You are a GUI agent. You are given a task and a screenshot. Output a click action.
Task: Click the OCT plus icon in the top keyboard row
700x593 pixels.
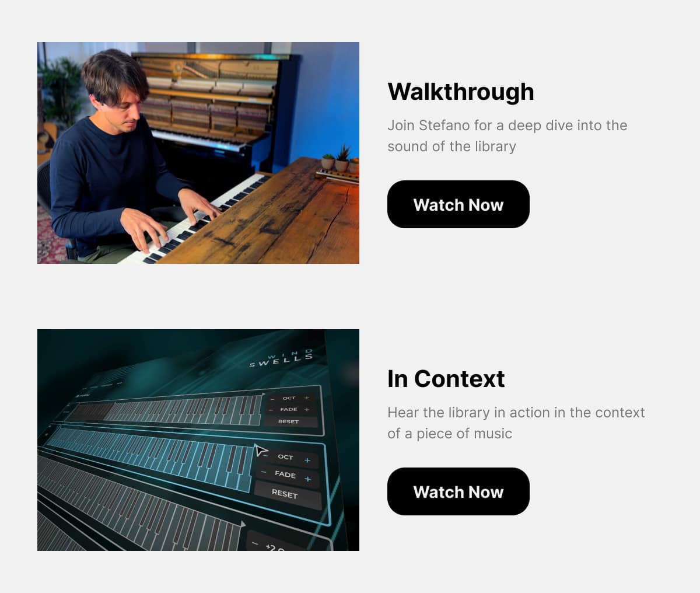pyautogui.click(x=307, y=398)
